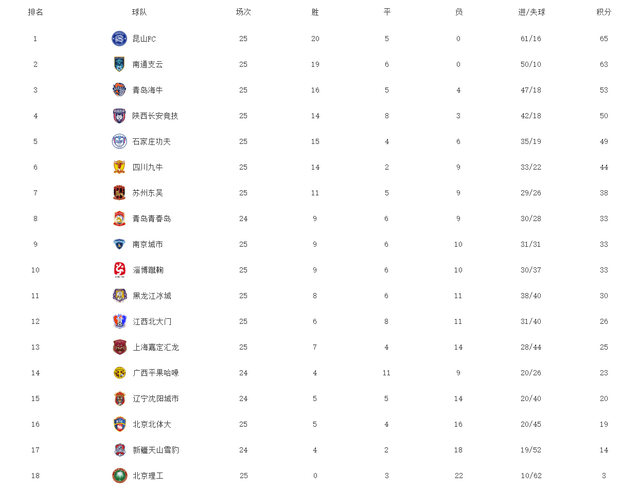Select the 青岛海牛 team logo

119,90
